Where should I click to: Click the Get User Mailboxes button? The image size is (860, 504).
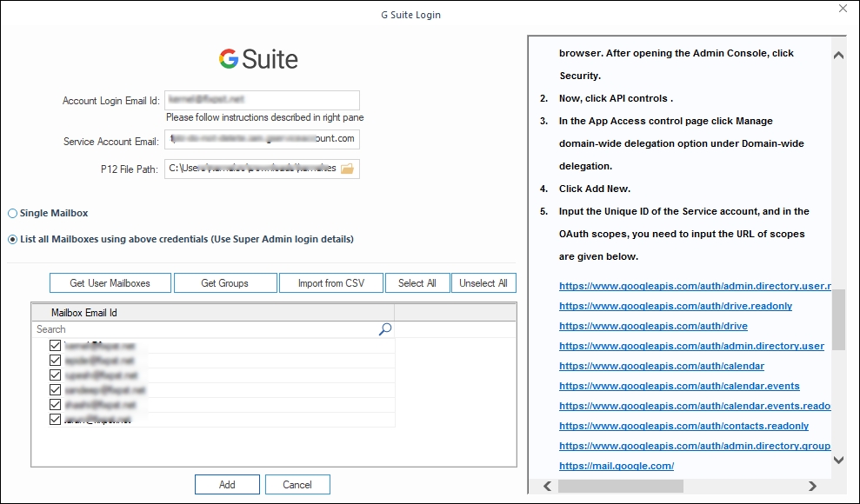[110, 283]
